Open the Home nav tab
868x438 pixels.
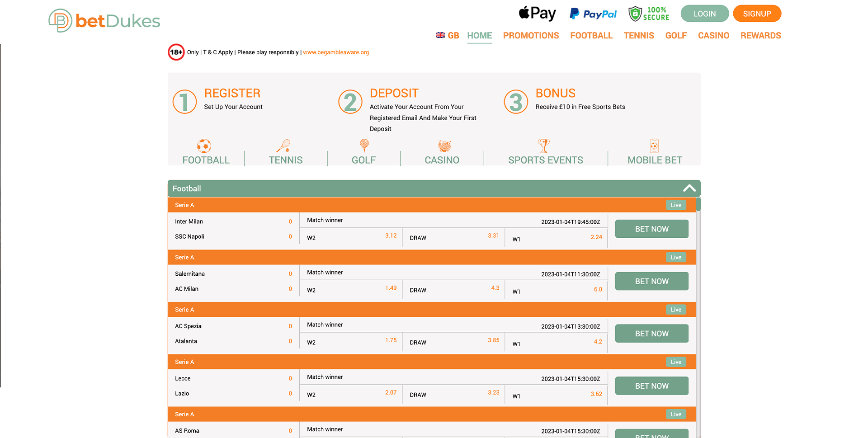click(479, 36)
